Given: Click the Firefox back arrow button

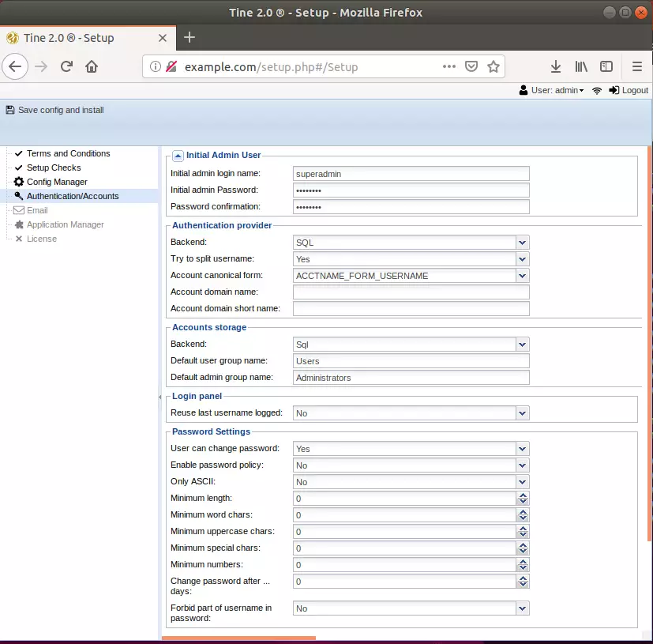Looking at the screenshot, I should (x=15, y=66).
